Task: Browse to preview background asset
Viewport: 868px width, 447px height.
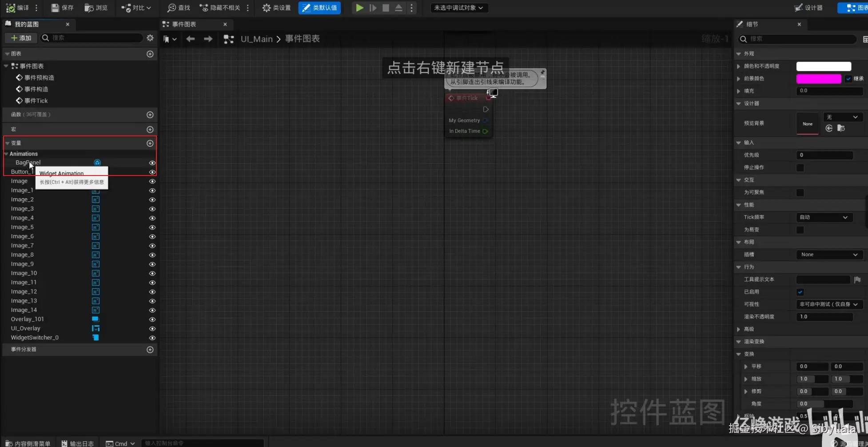Action: coord(841,128)
